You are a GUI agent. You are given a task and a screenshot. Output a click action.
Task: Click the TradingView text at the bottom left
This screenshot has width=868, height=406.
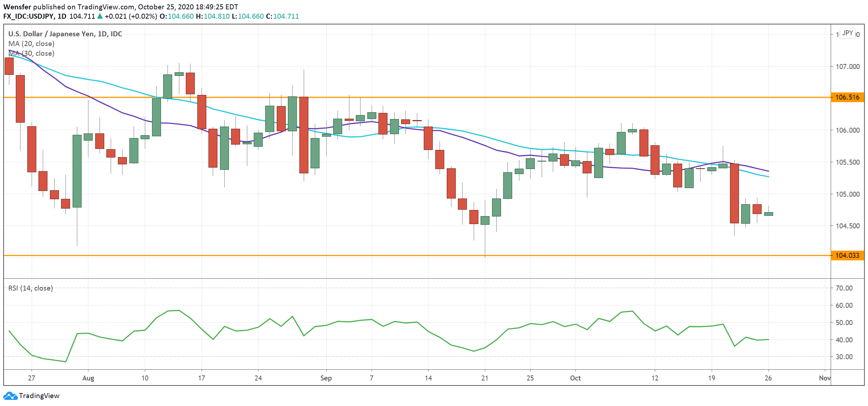(x=39, y=396)
